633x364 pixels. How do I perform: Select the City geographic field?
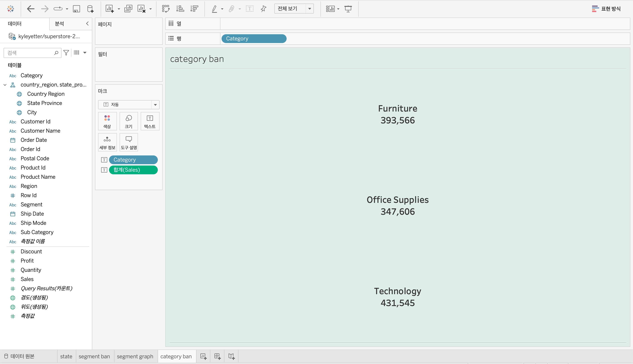(x=32, y=112)
